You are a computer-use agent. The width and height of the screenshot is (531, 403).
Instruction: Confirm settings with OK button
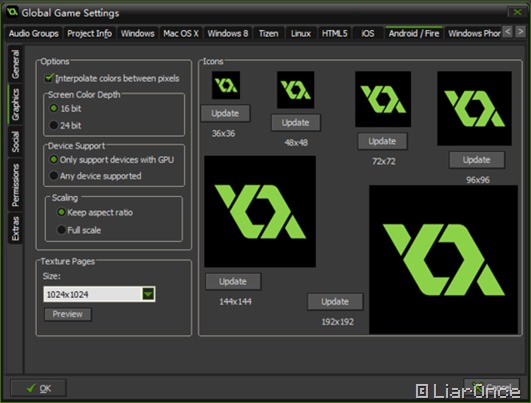pos(38,388)
